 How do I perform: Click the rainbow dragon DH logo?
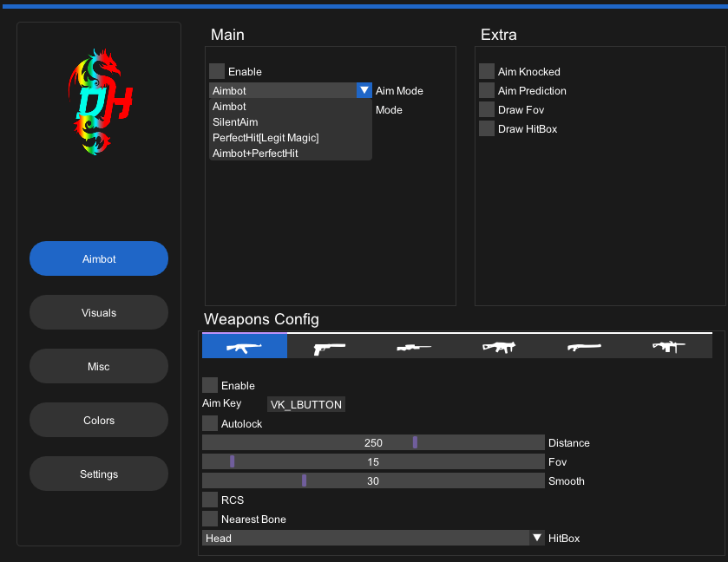pyautogui.click(x=100, y=101)
